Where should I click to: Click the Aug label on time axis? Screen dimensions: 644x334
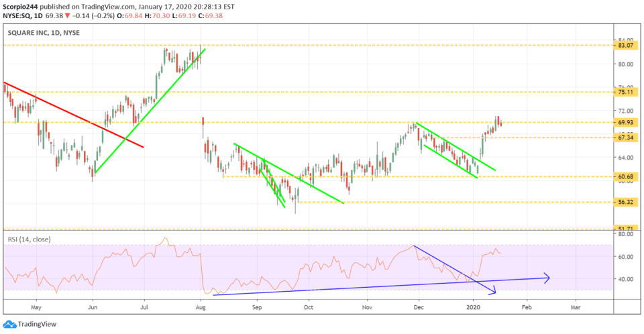201,307
